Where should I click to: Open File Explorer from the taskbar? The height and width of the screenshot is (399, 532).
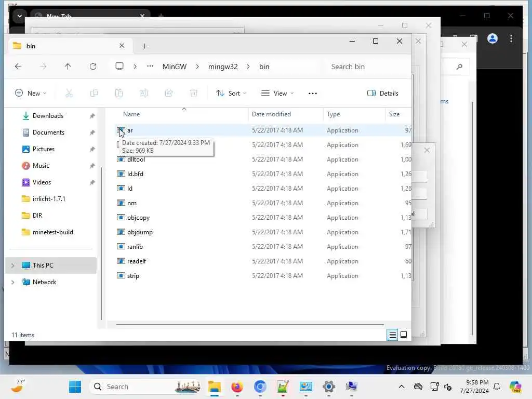coord(215,387)
